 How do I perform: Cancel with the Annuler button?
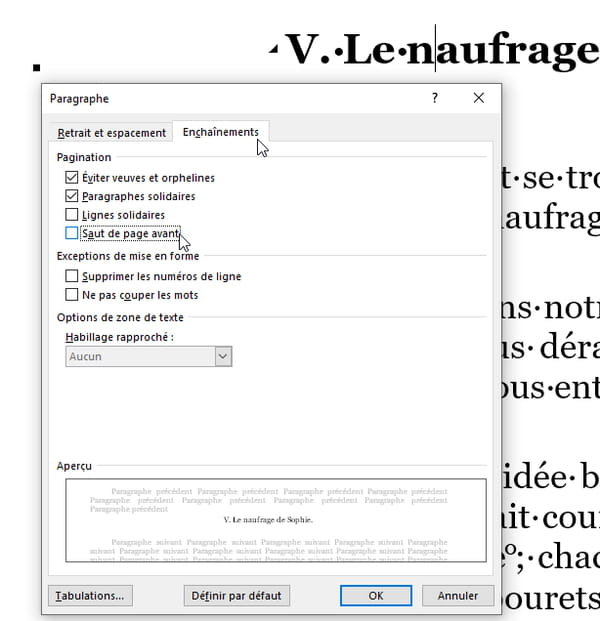(458, 596)
